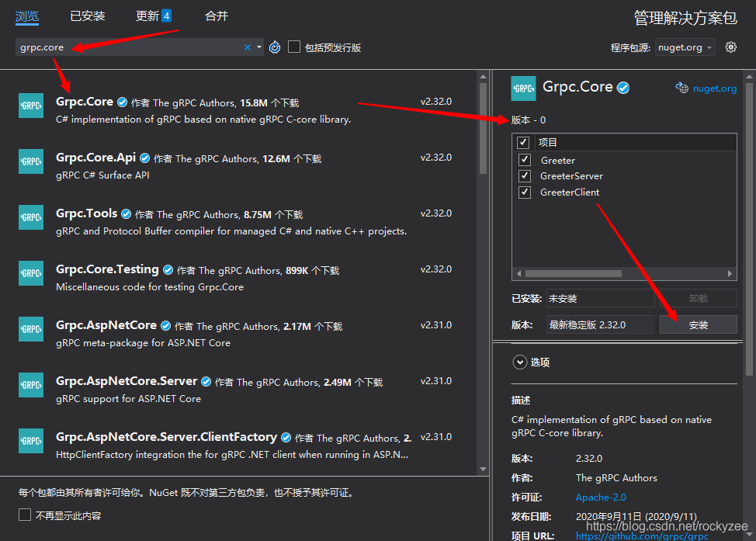756x541 pixels.
Task: Click verified badge of Grpc.Core list item
Action: [x=123, y=102]
